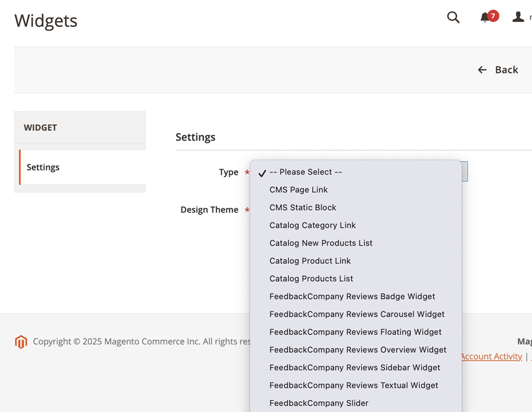Pick FeedbackCompany Reviews Overview Widget

356,350
